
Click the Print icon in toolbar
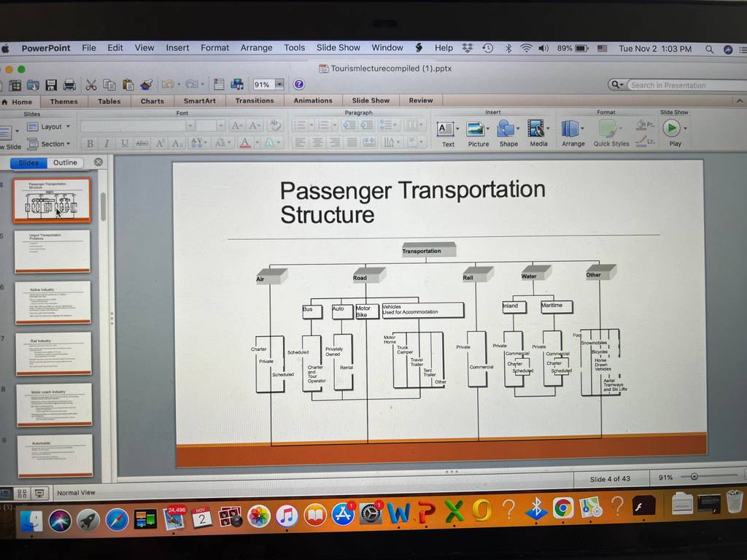[69, 85]
